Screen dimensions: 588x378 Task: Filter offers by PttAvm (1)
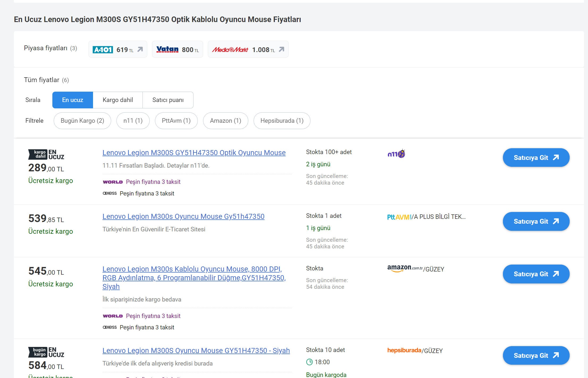[x=176, y=121]
